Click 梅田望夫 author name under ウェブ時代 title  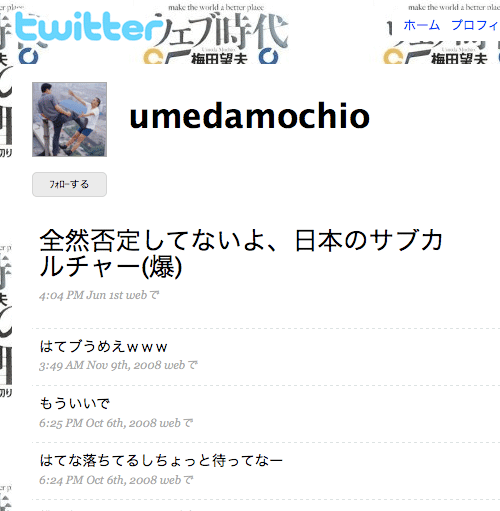coord(219,59)
